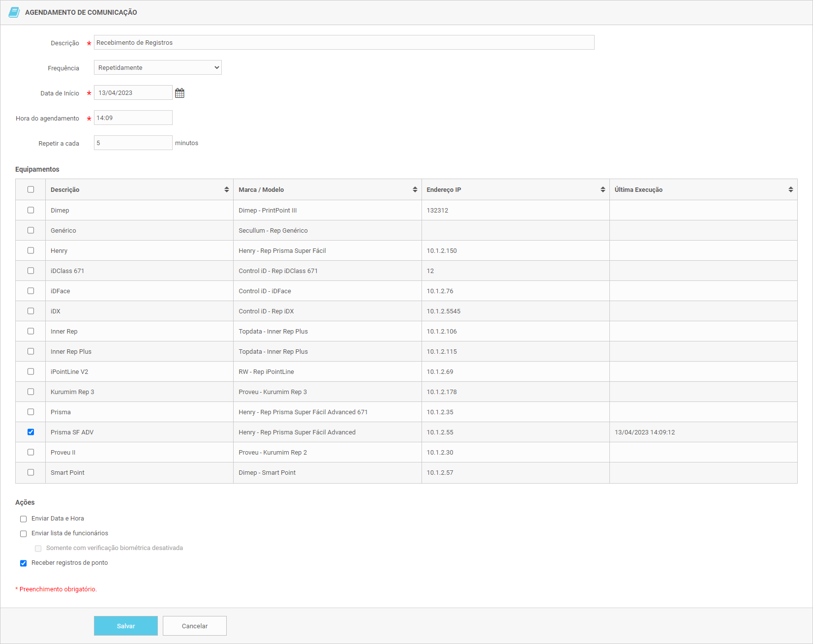Click the book icon beside page title
The height and width of the screenshot is (644, 813).
14,12
